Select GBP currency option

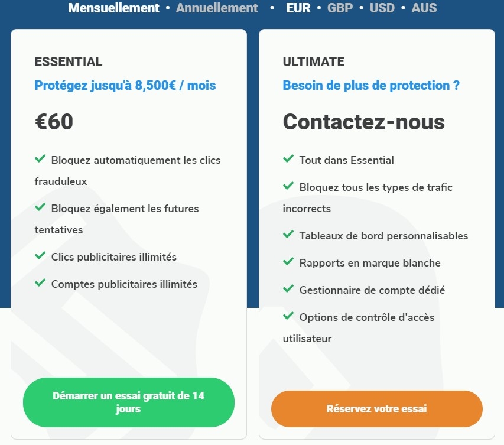point(340,8)
